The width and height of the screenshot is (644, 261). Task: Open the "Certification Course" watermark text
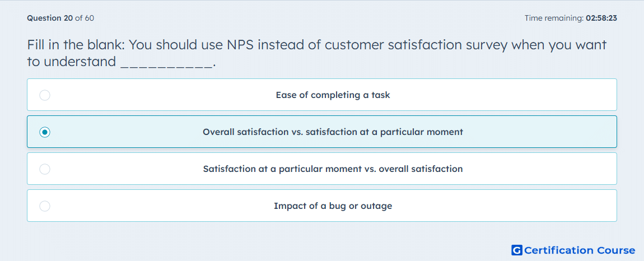pyautogui.click(x=580, y=250)
